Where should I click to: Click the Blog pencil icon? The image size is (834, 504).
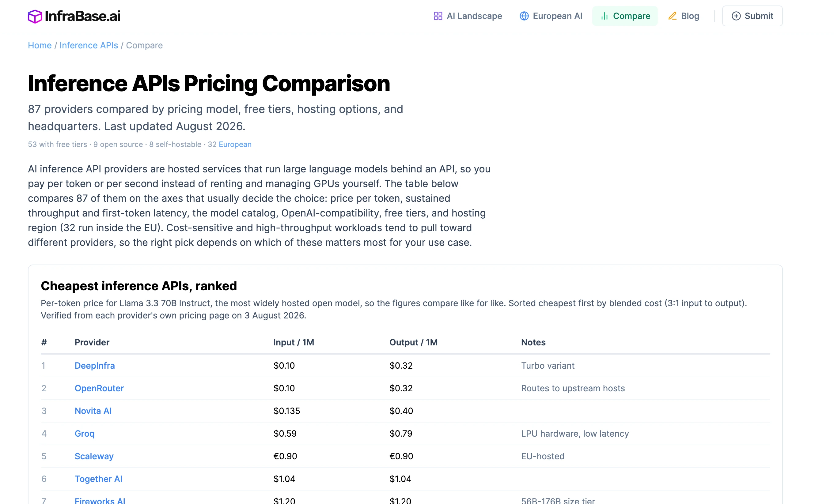(673, 16)
